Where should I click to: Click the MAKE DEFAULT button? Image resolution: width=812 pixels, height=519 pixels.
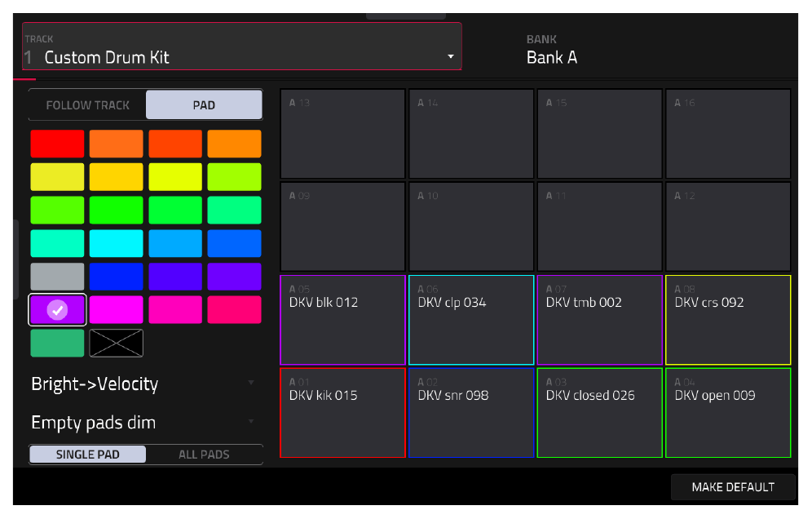pos(733,487)
